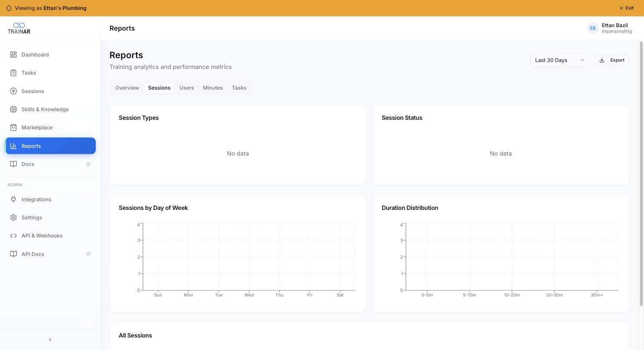Image resolution: width=644 pixels, height=350 pixels.
Task: Open Skills & Knowledge page
Action: [50, 109]
